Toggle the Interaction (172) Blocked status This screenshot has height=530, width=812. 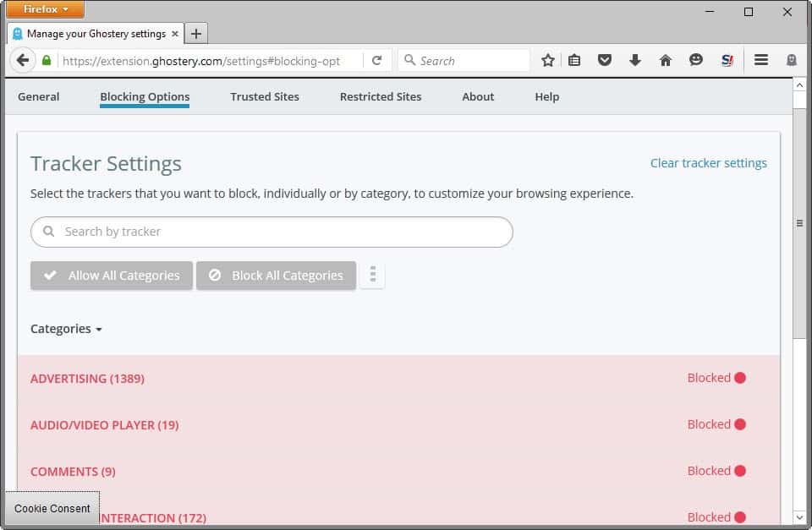[x=716, y=517]
